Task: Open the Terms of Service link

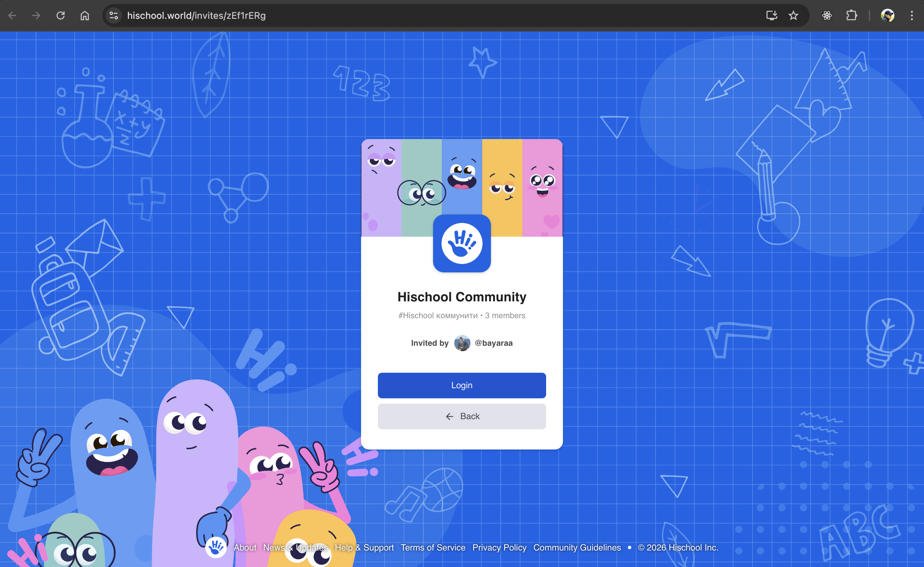Action: point(433,547)
